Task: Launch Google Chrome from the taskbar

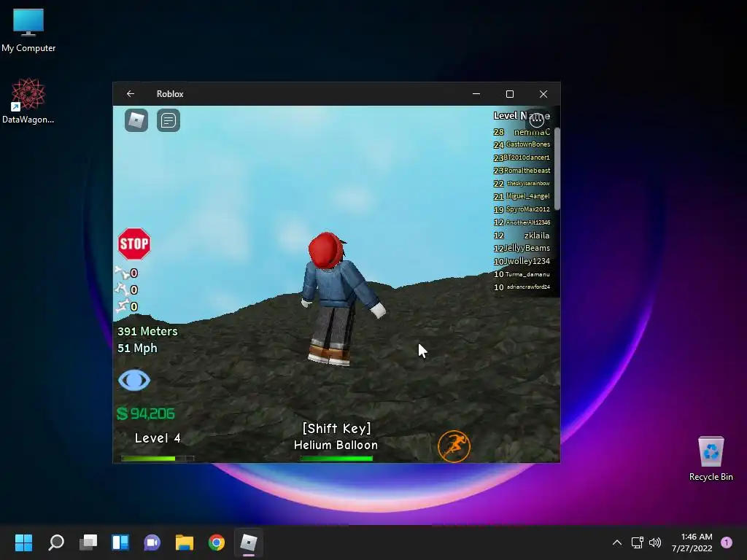Action: pos(216,542)
